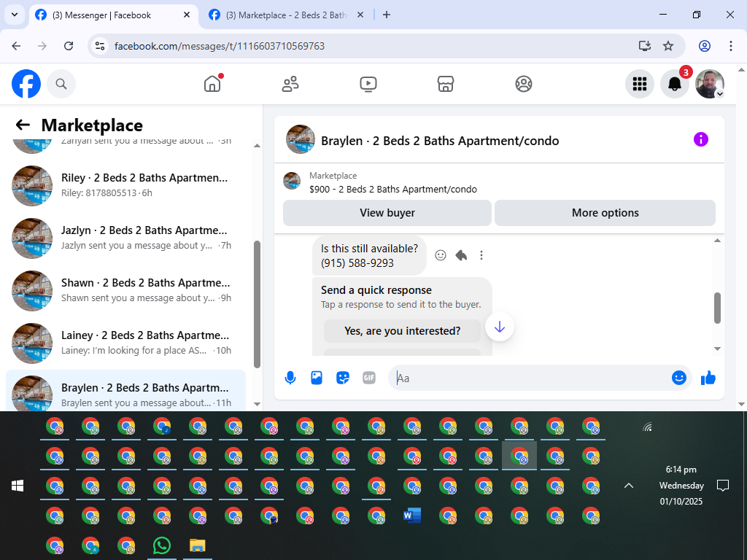Open a new browser tab
The height and width of the screenshot is (560, 747).
point(387,15)
